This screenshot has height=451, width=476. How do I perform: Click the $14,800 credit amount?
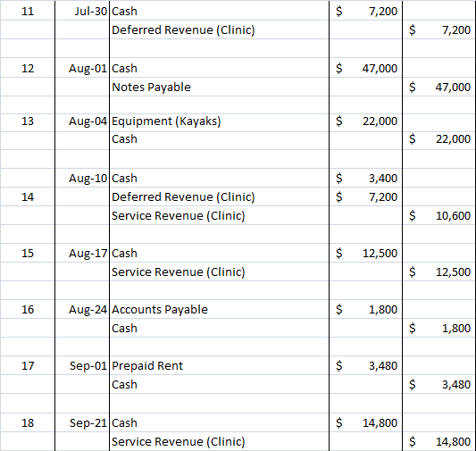[439, 441]
